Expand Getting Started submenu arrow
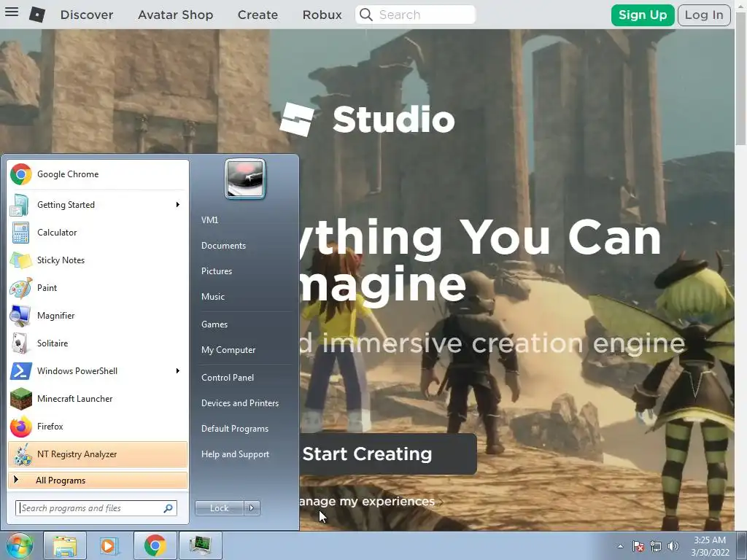Viewport: 747px width, 560px height. pyautogui.click(x=178, y=205)
